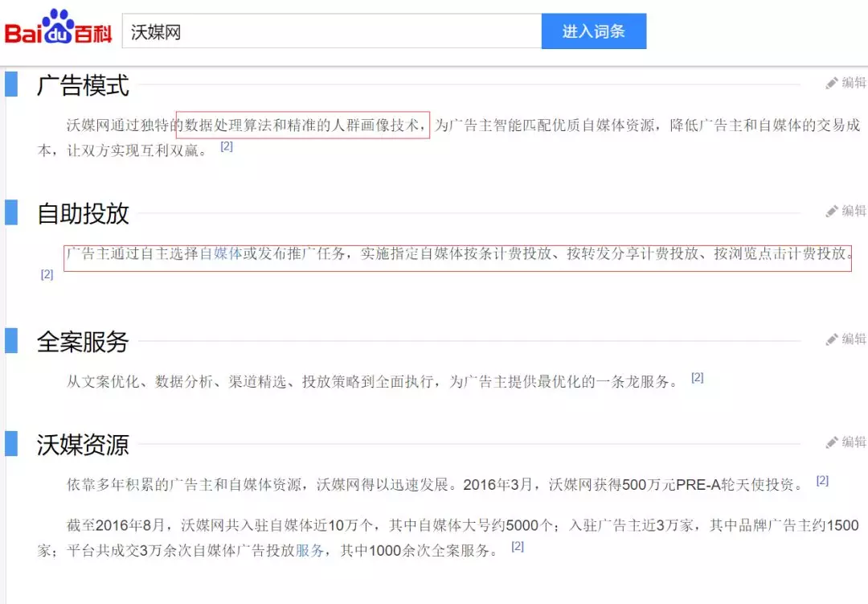Click the pencil edit icon for 沃媒资源
The height and width of the screenshot is (604, 868).
pos(833,442)
